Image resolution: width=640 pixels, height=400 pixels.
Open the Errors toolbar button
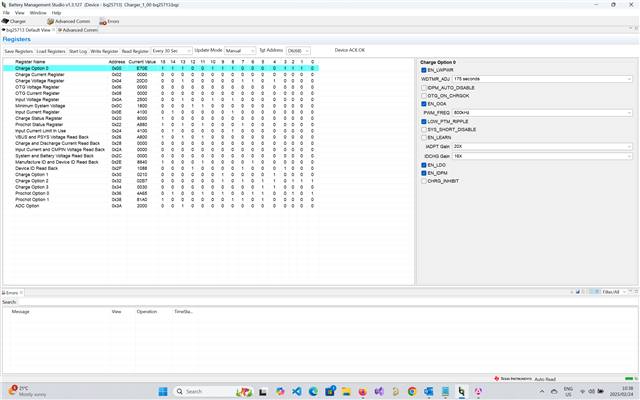(109, 21)
